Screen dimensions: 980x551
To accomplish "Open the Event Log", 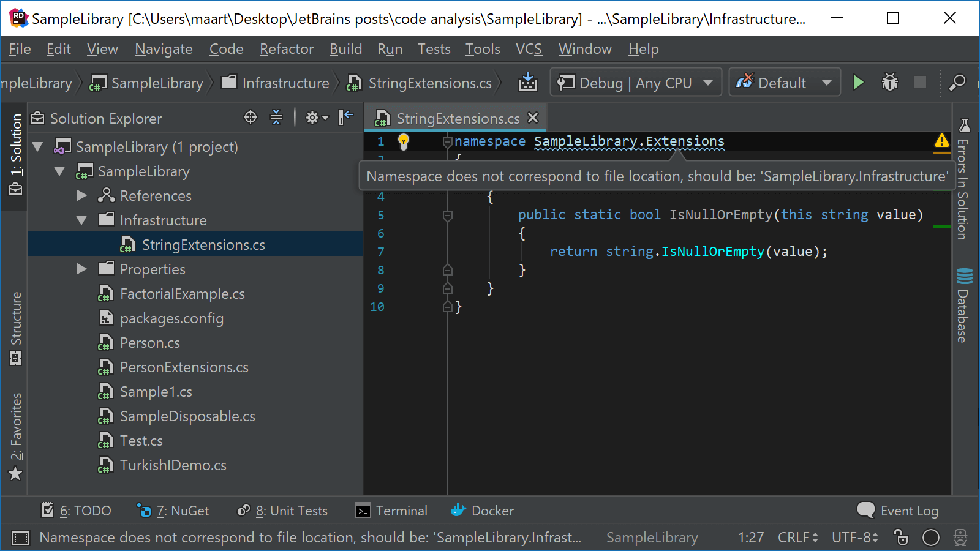I will click(x=898, y=511).
